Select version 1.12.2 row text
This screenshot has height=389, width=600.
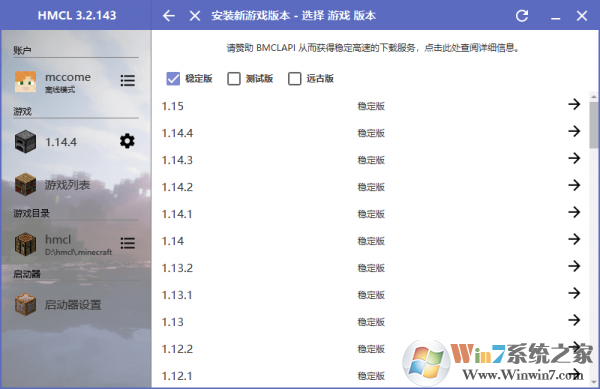[x=177, y=349]
